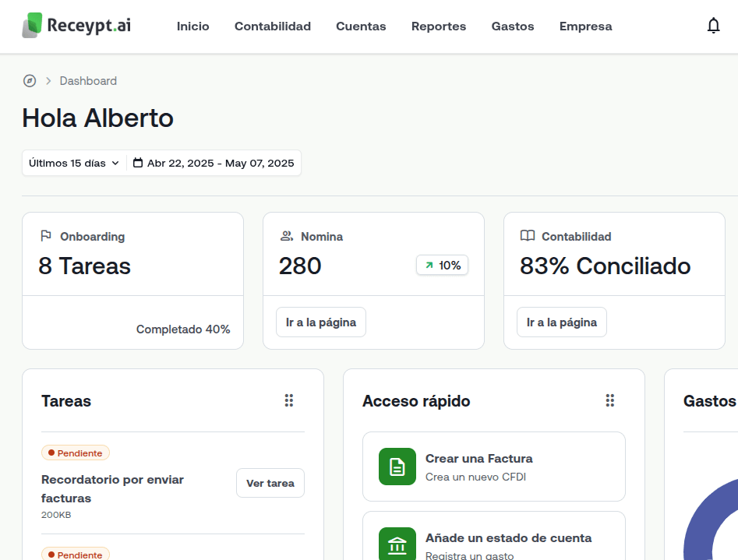Open the Contabilidad menu
Viewport: 738px width, 560px height.
click(273, 26)
